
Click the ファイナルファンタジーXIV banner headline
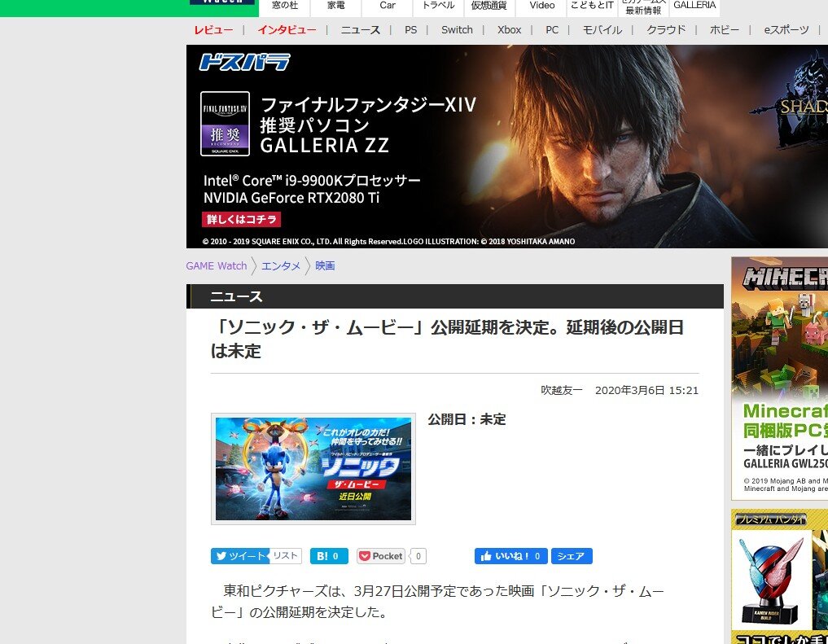pos(368,104)
